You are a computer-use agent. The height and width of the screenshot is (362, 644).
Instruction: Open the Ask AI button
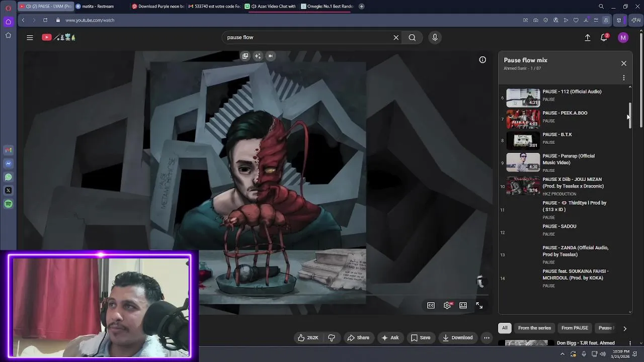[390, 338]
